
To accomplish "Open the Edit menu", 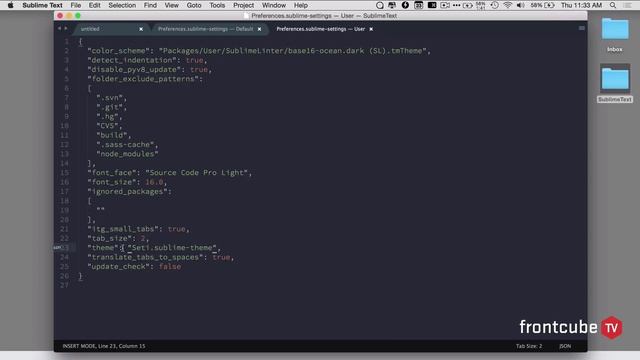I will (94, 5).
